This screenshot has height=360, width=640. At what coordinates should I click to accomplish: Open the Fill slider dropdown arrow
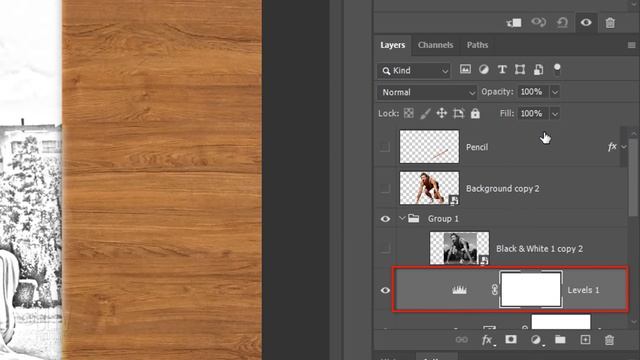point(555,114)
